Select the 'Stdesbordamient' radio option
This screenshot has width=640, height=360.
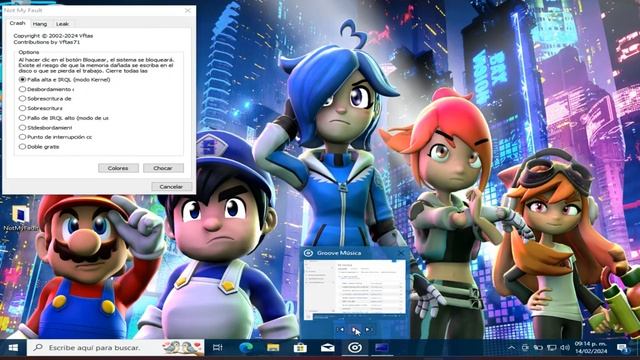(45, 127)
